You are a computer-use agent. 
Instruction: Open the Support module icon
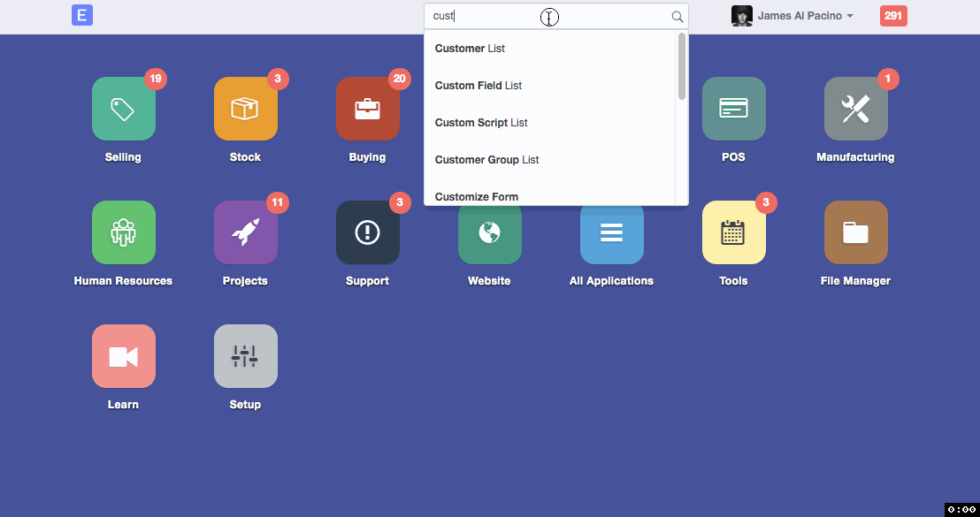pyautogui.click(x=368, y=232)
